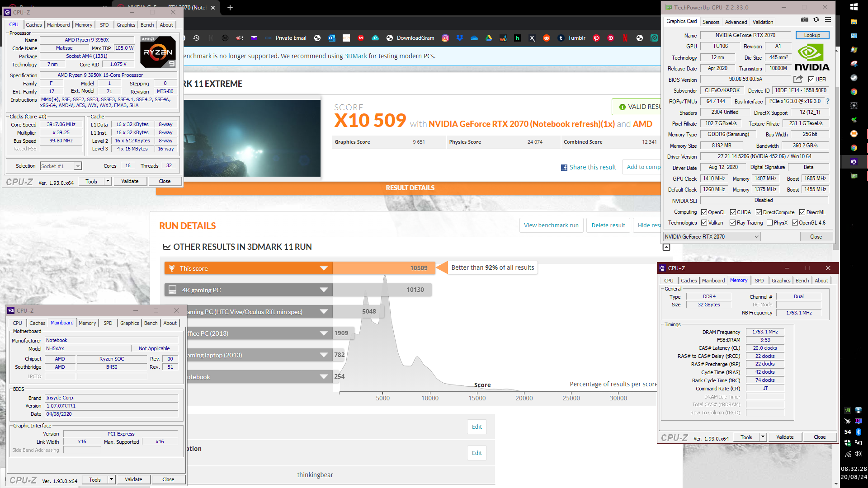Click the Delete result button

[608, 225]
